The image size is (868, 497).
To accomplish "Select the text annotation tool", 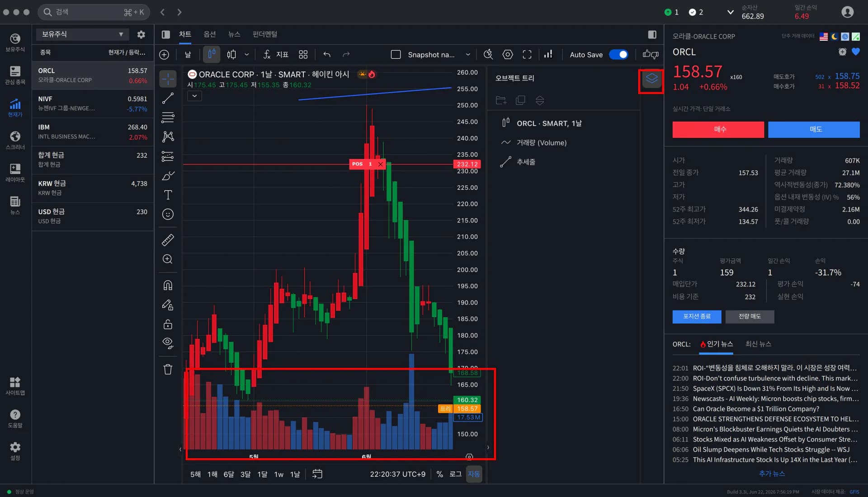I will coord(168,195).
